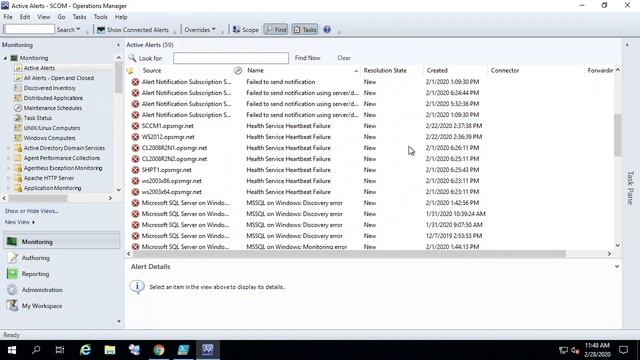This screenshot has height=360, width=640.
Task: Open the Edit menu
Action: (25, 17)
